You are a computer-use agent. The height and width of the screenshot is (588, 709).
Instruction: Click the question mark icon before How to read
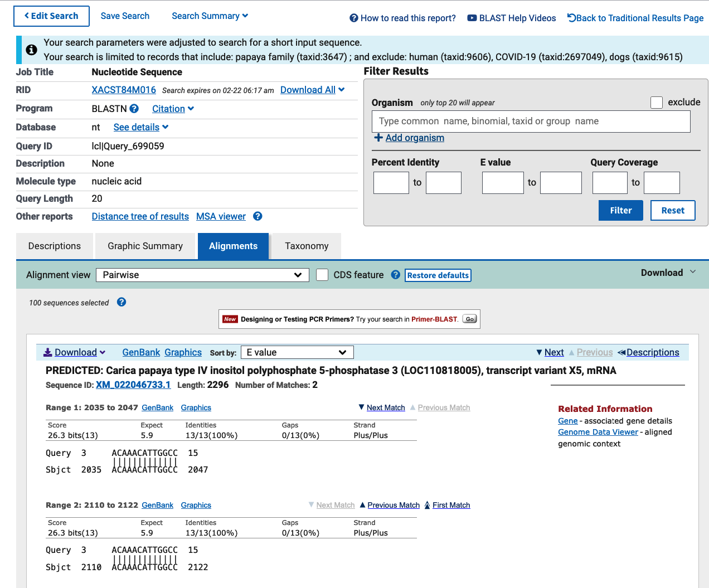click(354, 18)
